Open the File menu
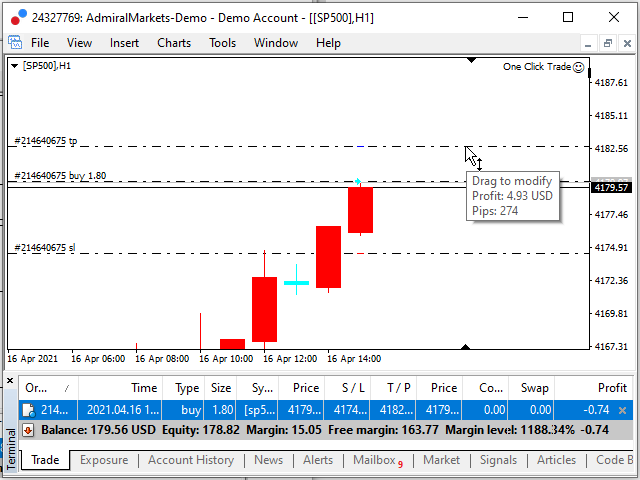This screenshot has height=480, width=640. coord(40,43)
